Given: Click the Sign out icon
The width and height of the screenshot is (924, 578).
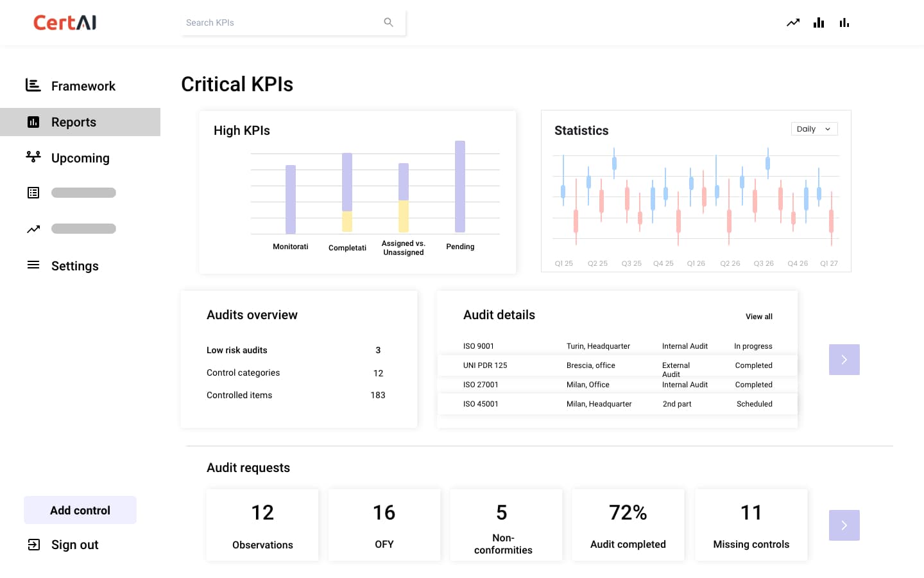Looking at the screenshot, I should click(x=33, y=545).
